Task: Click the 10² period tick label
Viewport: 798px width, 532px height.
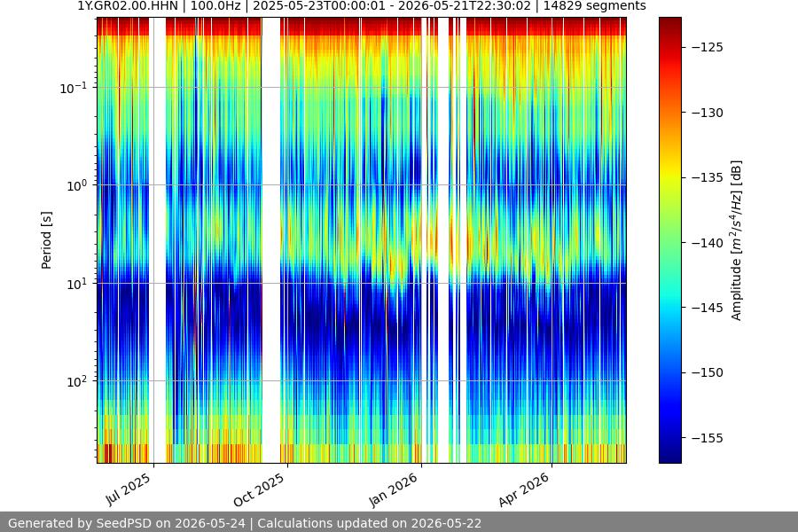Action: pos(77,382)
